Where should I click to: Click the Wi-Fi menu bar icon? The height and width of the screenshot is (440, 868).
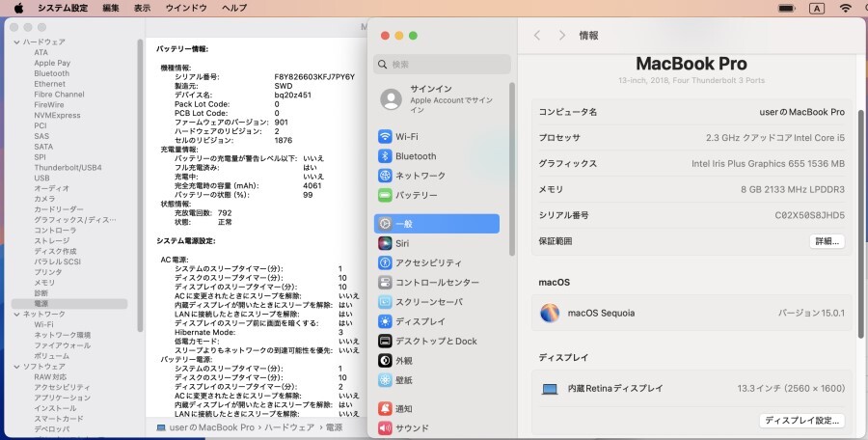[845, 8]
